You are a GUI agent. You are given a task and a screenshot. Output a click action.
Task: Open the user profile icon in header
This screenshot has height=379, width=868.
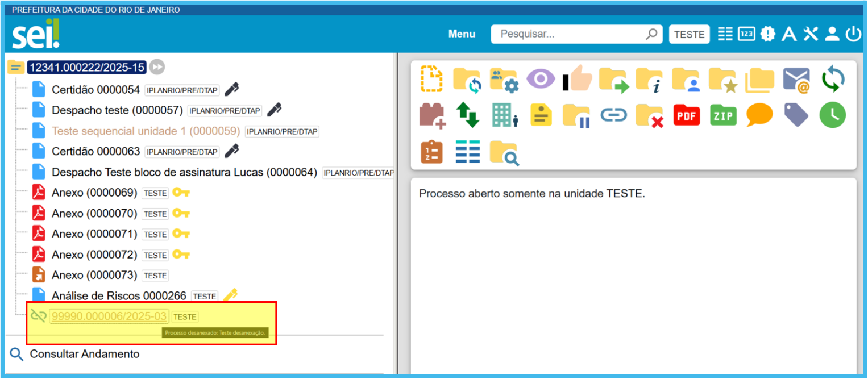(x=832, y=34)
